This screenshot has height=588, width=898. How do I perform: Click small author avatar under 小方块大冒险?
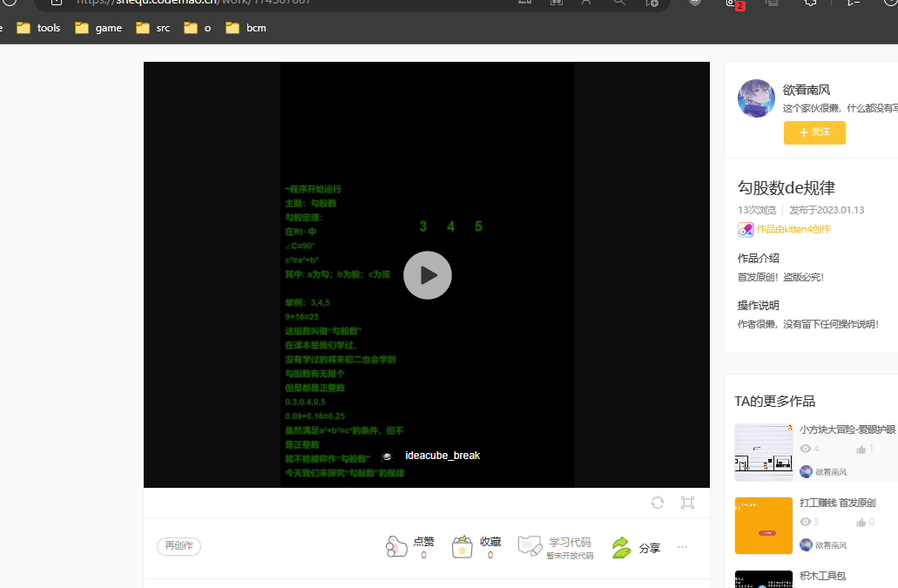(x=806, y=472)
